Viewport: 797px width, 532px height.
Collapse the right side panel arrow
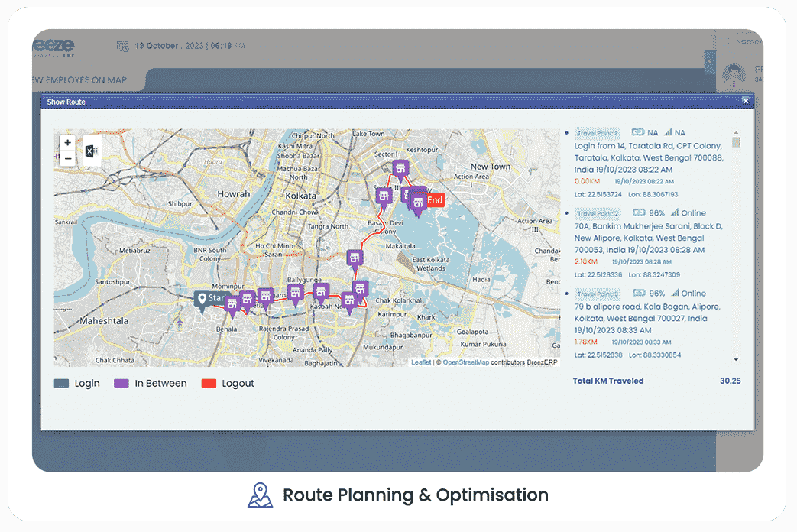click(710, 60)
